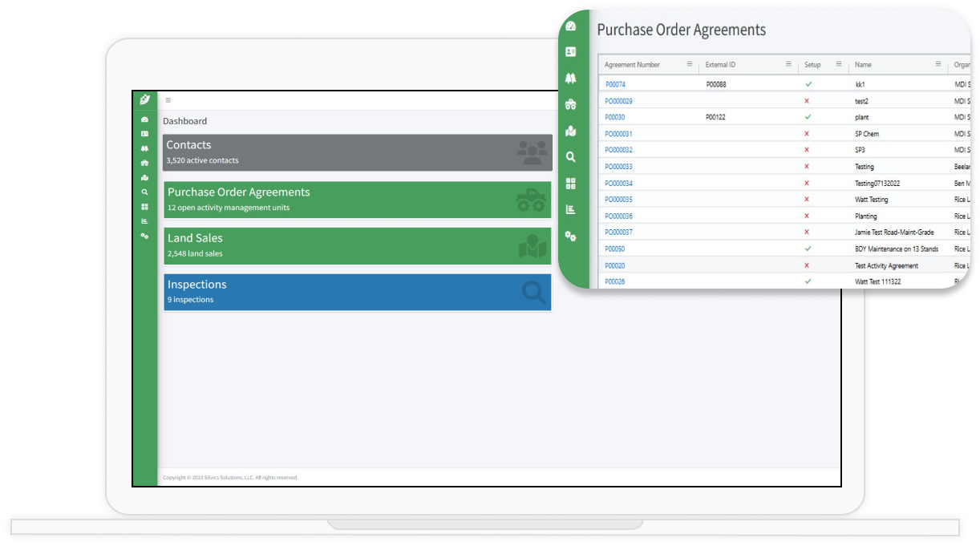980x546 pixels.
Task: Open agreement link P00020
Action: 614,265
